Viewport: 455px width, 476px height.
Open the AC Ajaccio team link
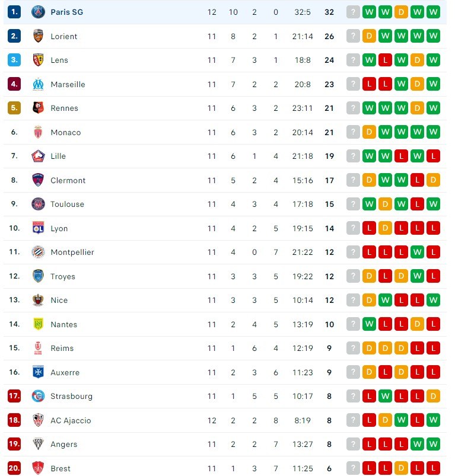tap(71, 420)
